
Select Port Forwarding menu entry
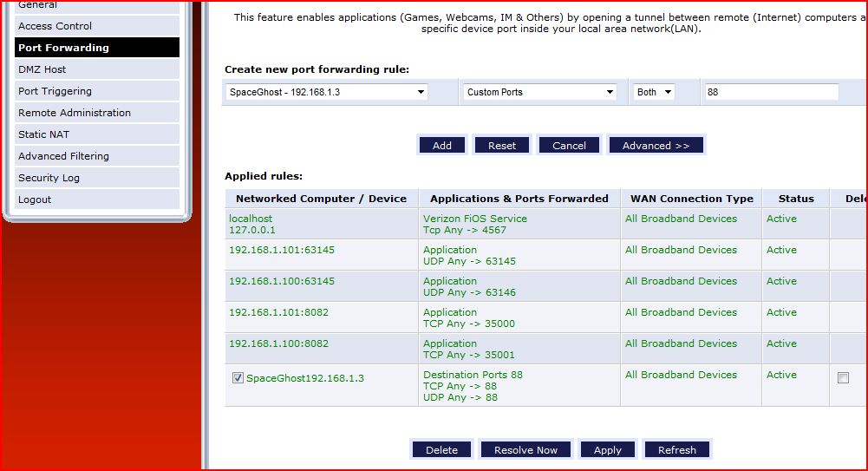tap(97, 48)
